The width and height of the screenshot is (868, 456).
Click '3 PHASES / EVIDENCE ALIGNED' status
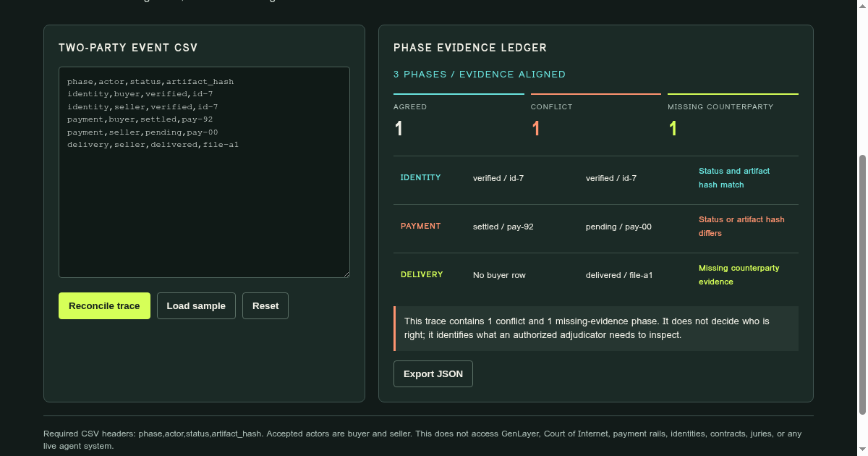pos(480,75)
